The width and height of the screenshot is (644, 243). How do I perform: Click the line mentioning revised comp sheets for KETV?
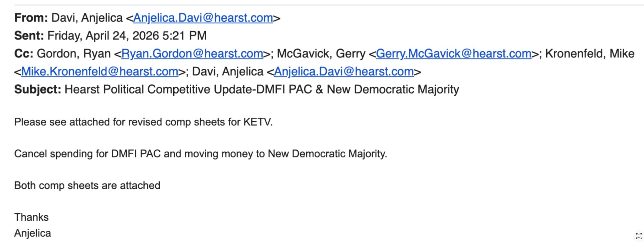pyautogui.click(x=143, y=122)
